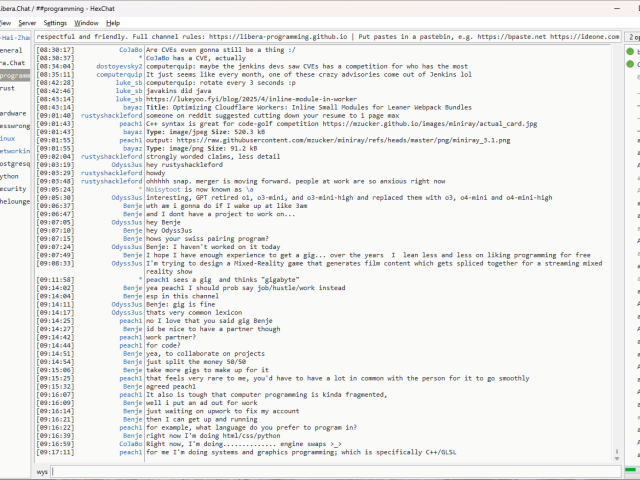Image resolution: width=640 pixels, height=480 pixels.
Task: Open the Window menu
Action: tap(87, 22)
